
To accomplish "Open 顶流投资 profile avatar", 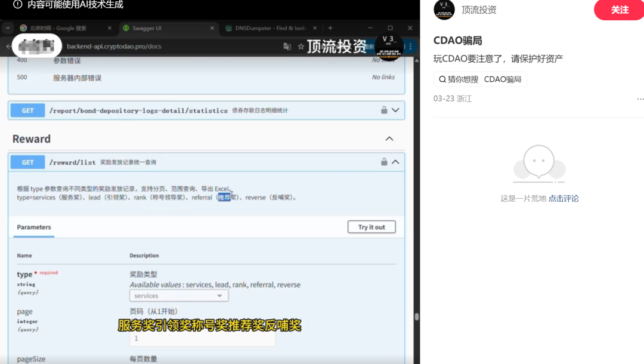I will point(444,10).
